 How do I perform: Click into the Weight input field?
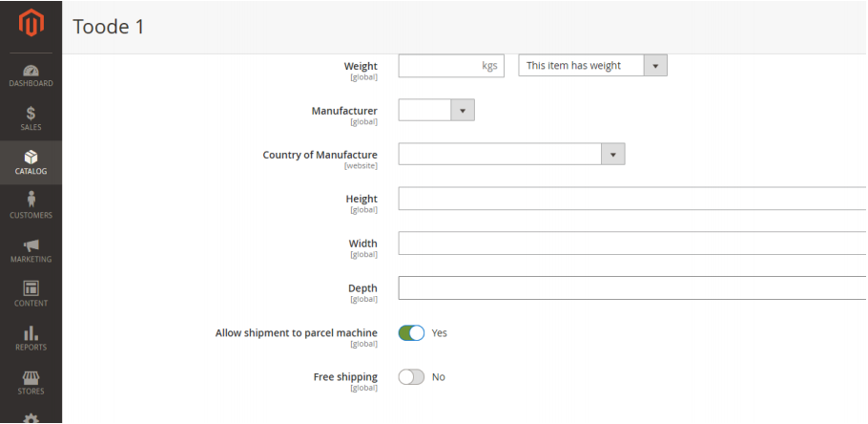click(x=451, y=65)
